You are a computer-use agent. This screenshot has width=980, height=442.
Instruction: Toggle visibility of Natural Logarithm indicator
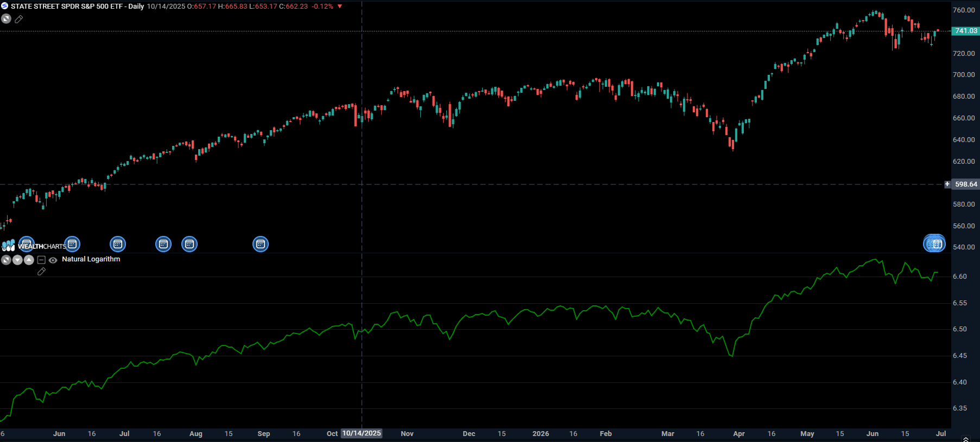(53, 260)
